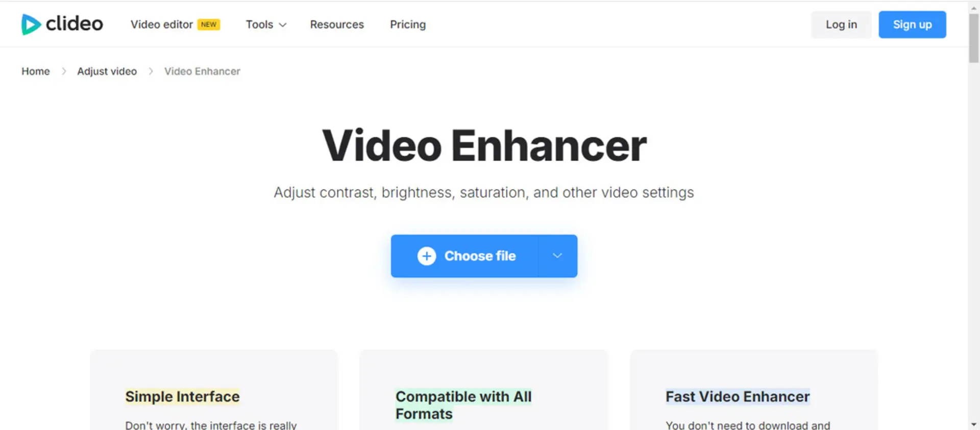Screen dimensions: 980x430
Task: Click the blue Sign up button
Action: click(x=912, y=24)
